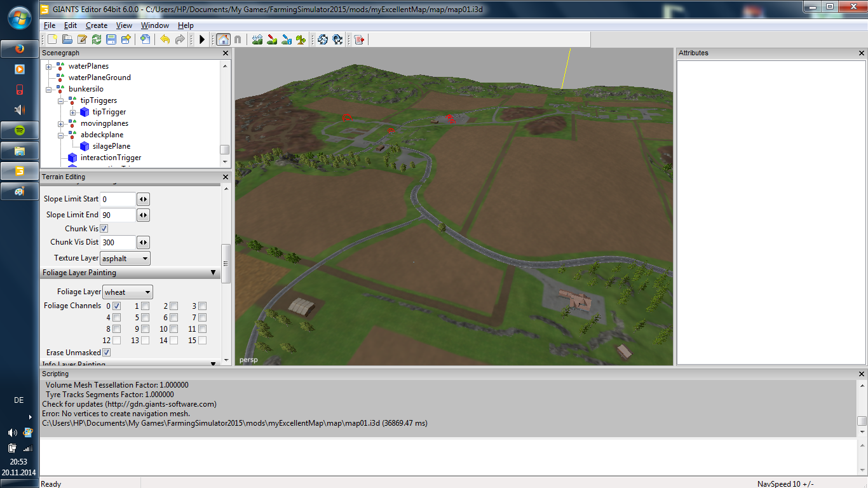Image resolution: width=868 pixels, height=488 pixels.
Task: Toggle the Erase Unmasked checkbox
Action: (107, 352)
